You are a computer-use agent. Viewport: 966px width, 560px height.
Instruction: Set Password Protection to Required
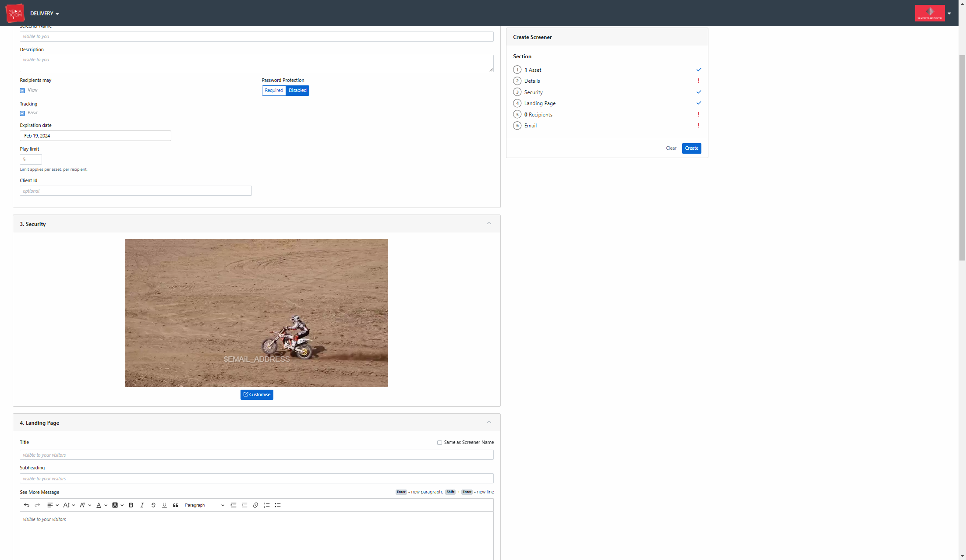point(274,90)
